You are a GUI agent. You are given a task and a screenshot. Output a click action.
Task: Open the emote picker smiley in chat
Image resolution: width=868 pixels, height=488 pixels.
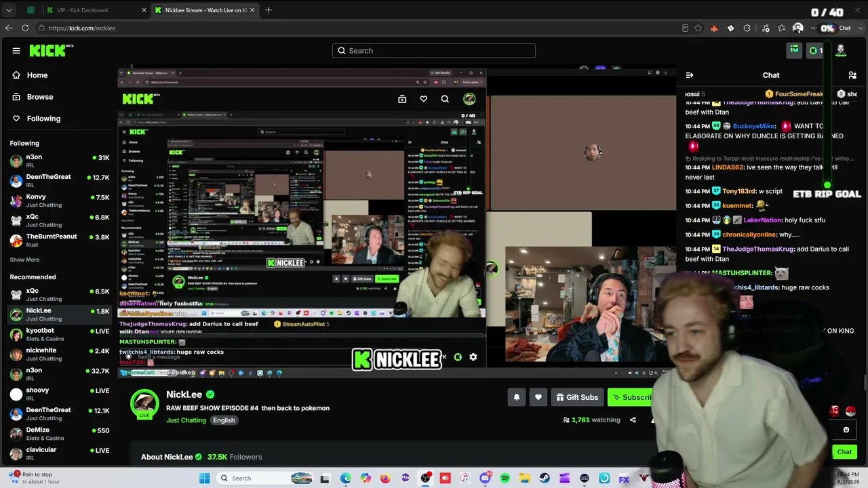point(846,430)
